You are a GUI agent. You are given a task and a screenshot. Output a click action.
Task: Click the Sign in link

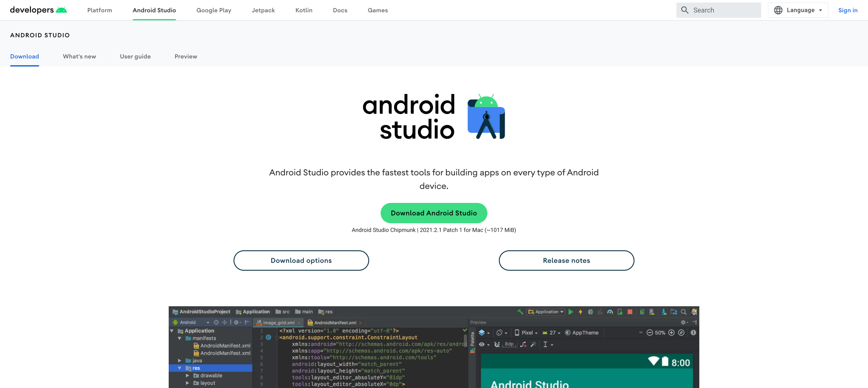tap(848, 10)
